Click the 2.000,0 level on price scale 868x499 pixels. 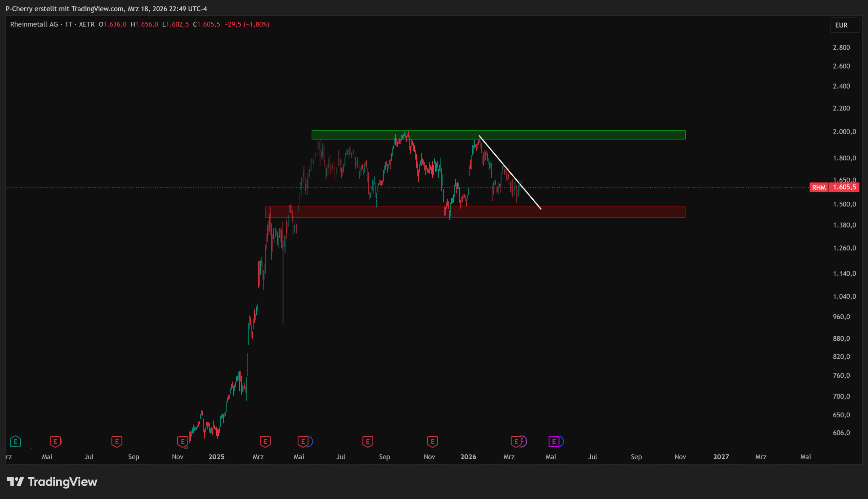tap(844, 132)
